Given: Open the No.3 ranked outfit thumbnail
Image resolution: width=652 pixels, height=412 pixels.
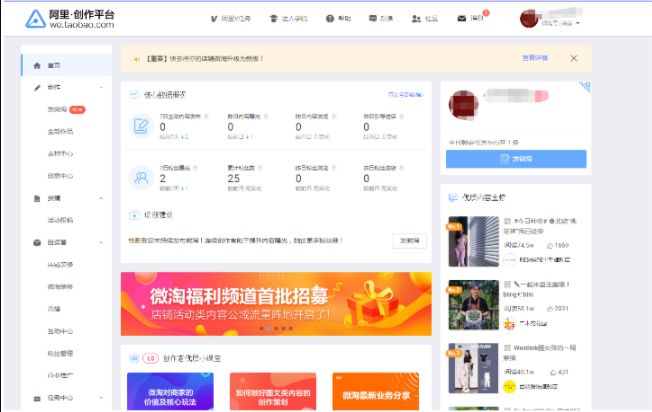Looking at the screenshot, I should pos(473,368).
